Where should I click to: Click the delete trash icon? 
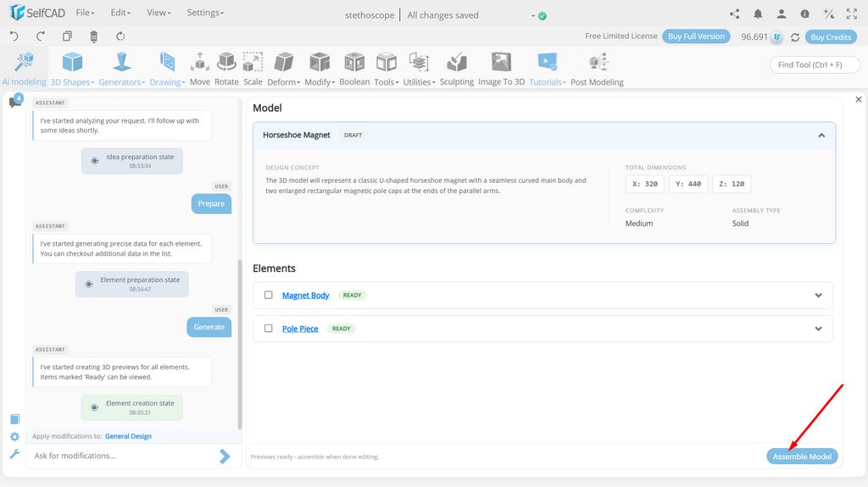93,36
